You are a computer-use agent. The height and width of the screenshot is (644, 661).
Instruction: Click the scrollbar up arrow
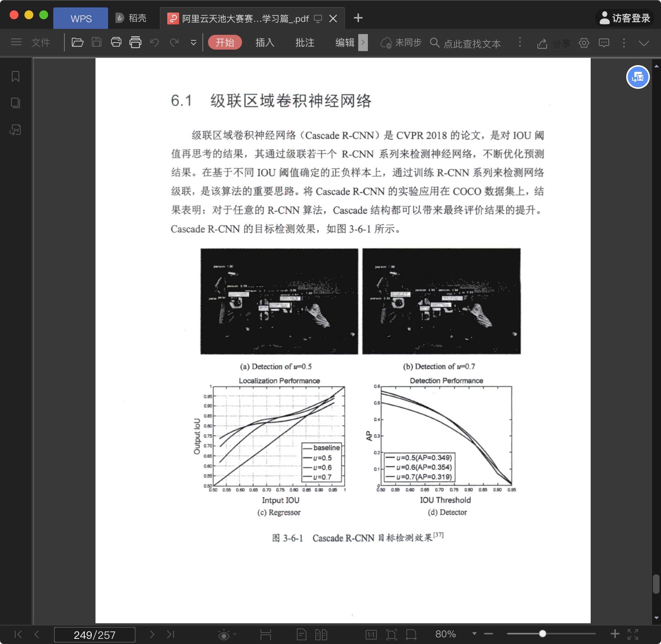pyautogui.click(x=657, y=66)
